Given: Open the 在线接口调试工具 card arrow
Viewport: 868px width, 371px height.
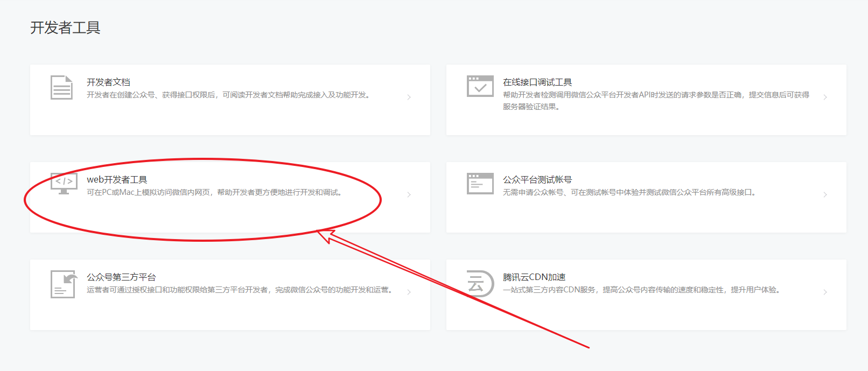Looking at the screenshot, I should pos(825,97).
